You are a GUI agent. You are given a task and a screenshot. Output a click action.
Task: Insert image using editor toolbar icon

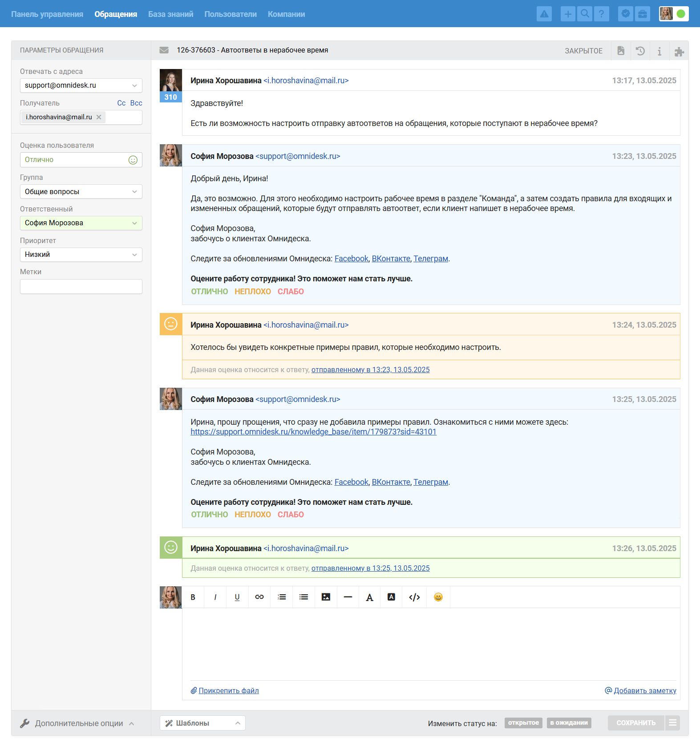(326, 597)
